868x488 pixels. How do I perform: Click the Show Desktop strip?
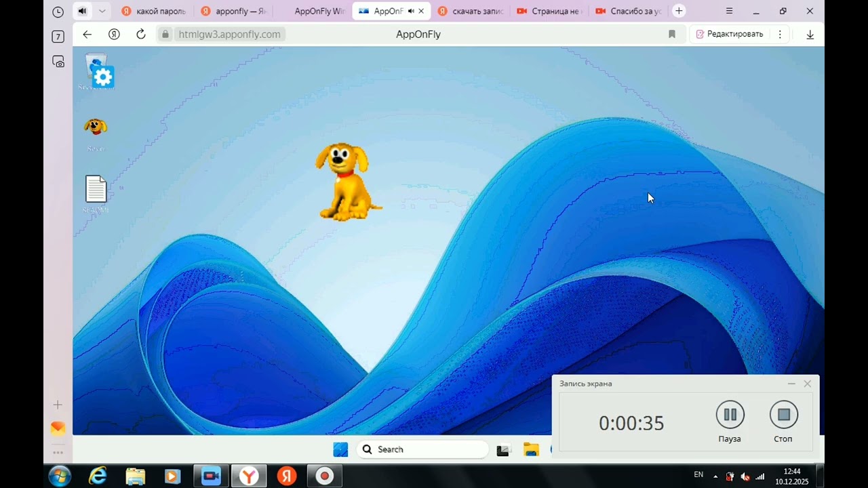tap(820, 476)
